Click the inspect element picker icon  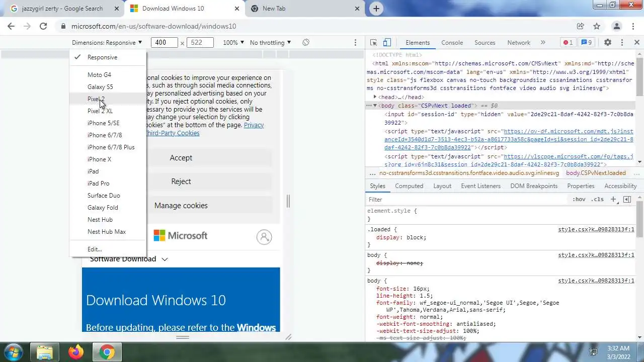click(x=373, y=43)
